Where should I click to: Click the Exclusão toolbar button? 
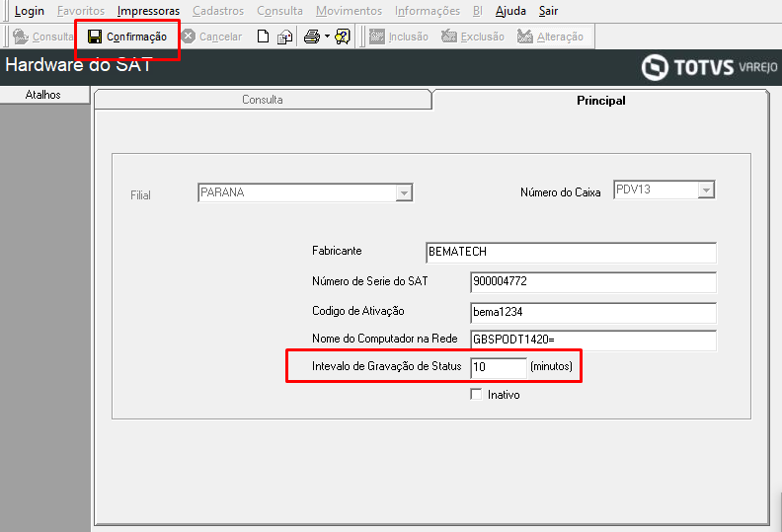(473, 37)
